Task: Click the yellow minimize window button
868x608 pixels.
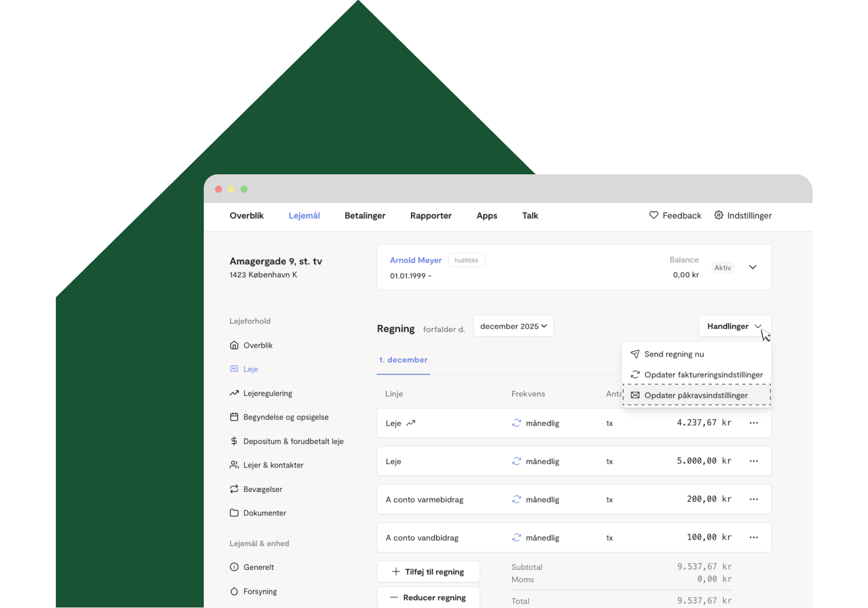Action: coord(231,189)
